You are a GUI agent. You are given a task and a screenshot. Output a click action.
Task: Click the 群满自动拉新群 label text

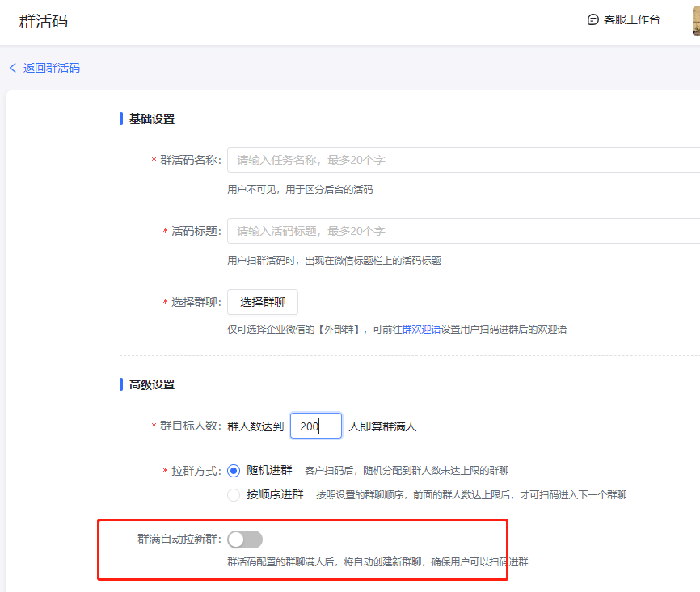(179, 539)
